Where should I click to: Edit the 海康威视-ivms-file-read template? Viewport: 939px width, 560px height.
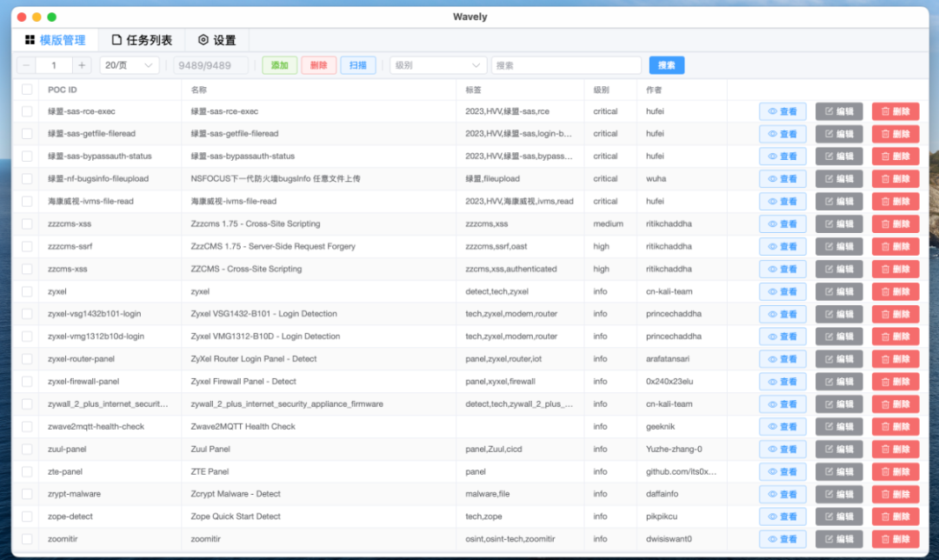click(839, 201)
